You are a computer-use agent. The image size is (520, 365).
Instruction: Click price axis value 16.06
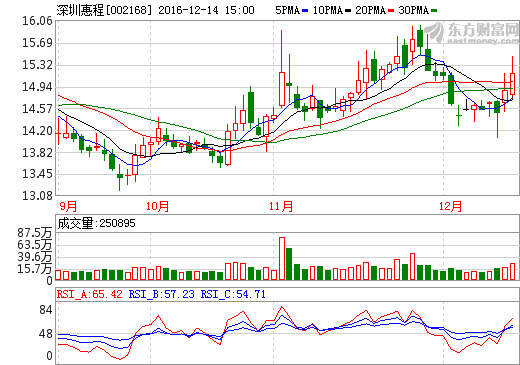click(x=37, y=21)
